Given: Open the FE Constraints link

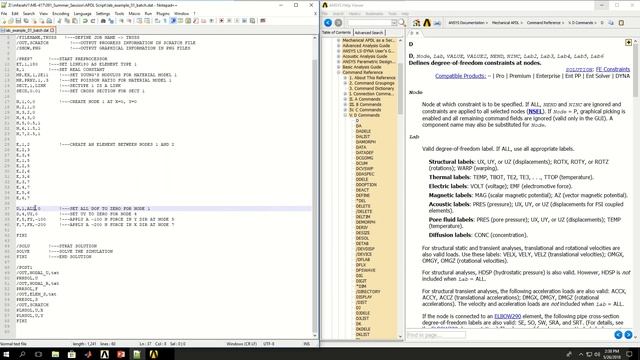Looking at the screenshot, I should 612,69.
